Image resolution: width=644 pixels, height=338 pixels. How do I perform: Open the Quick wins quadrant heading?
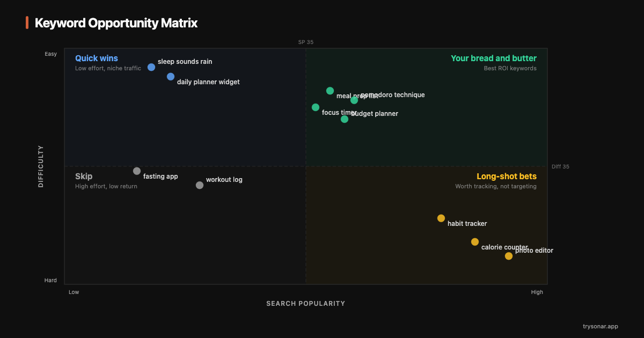pyautogui.click(x=97, y=58)
